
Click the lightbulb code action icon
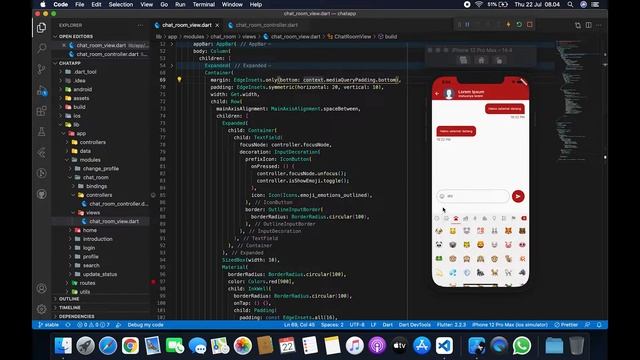tap(179, 80)
